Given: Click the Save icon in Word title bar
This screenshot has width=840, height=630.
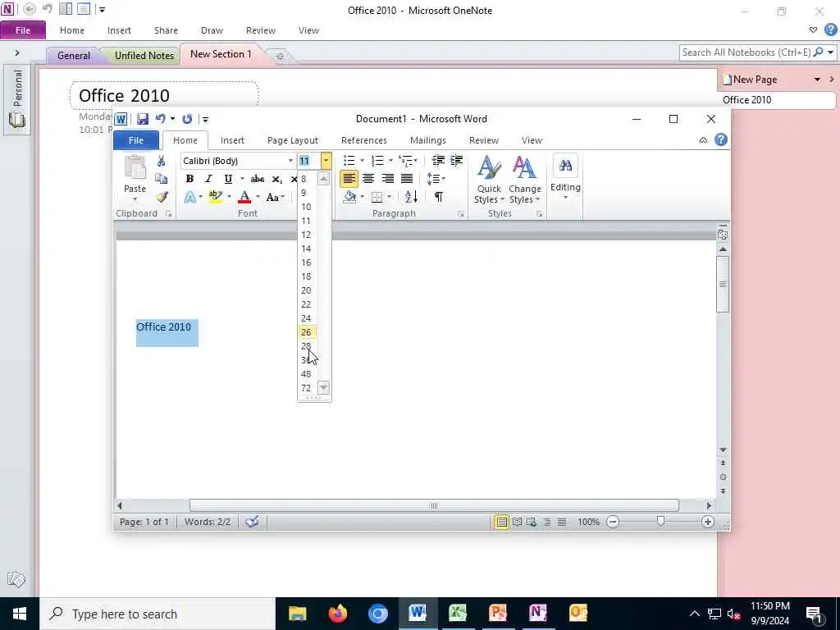Looking at the screenshot, I should pyautogui.click(x=143, y=119).
